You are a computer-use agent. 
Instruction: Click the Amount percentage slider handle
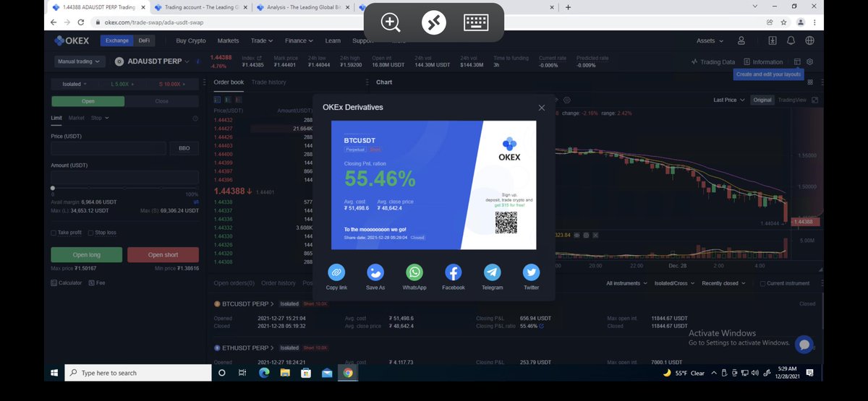point(52,188)
